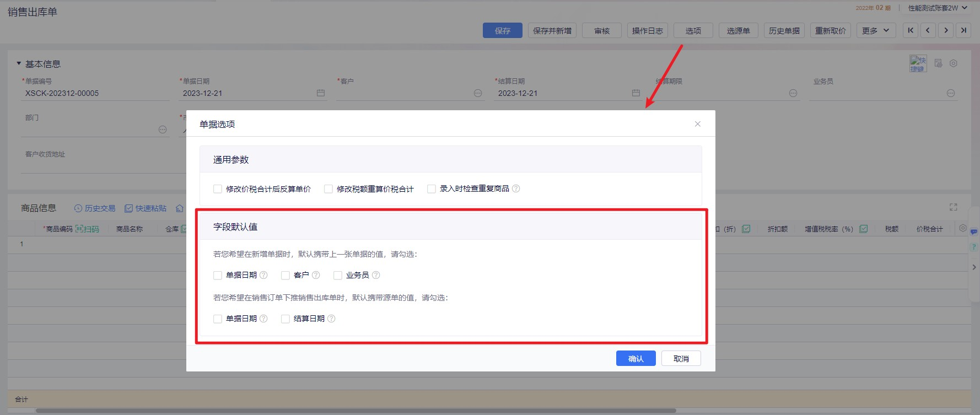
Task: Open help tooltip for 录入时检查重复商品
Action: point(516,188)
